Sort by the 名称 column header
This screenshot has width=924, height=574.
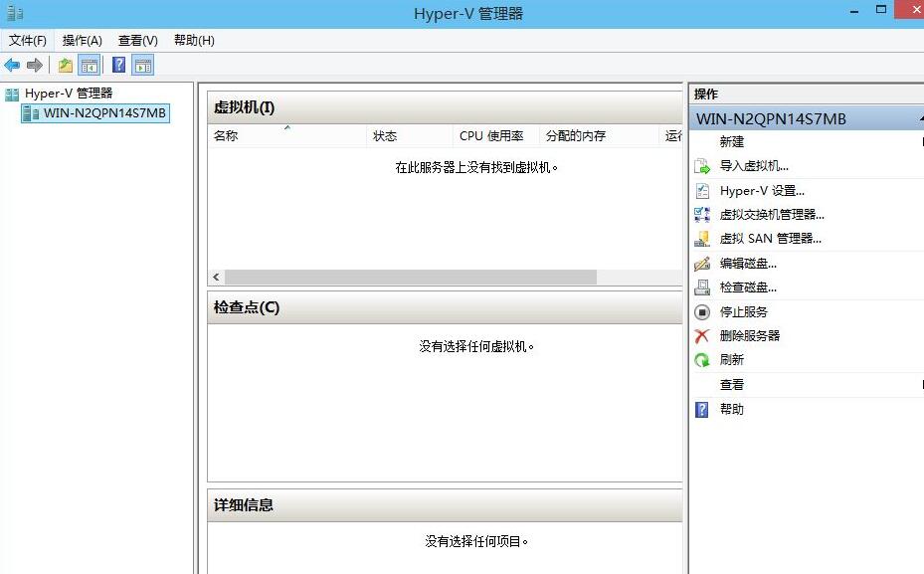286,135
